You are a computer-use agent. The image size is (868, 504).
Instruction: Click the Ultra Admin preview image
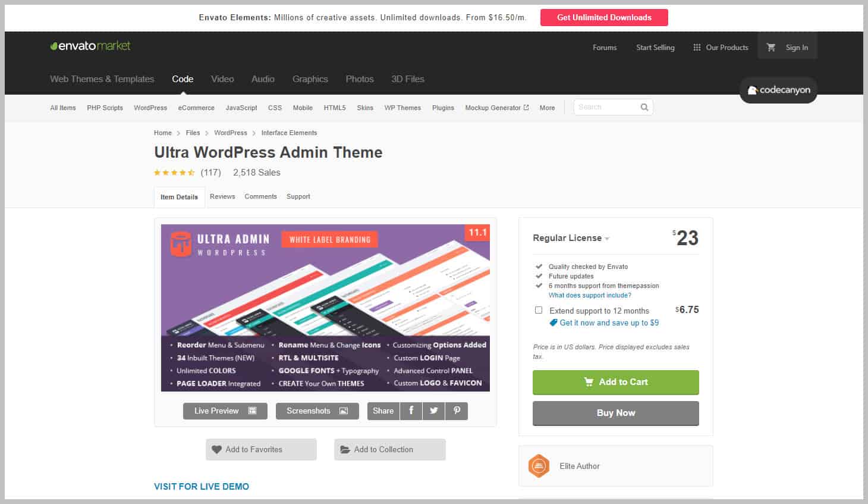pyautogui.click(x=325, y=308)
